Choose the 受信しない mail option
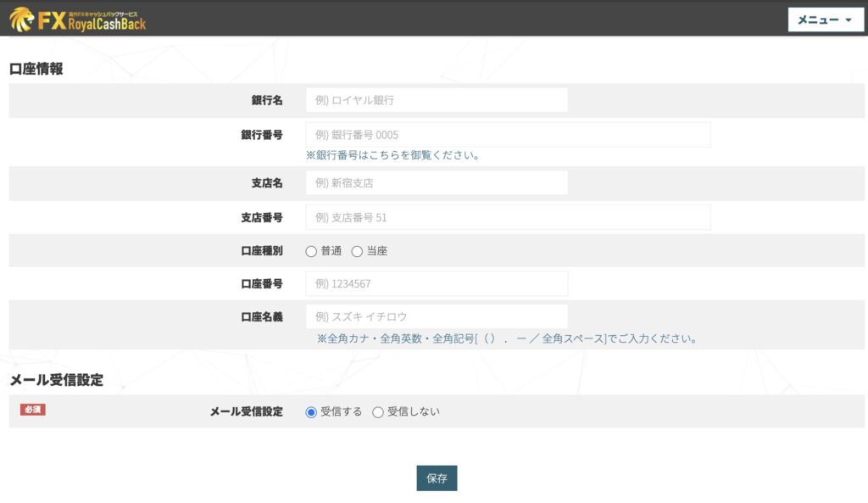 click(377, 412)
